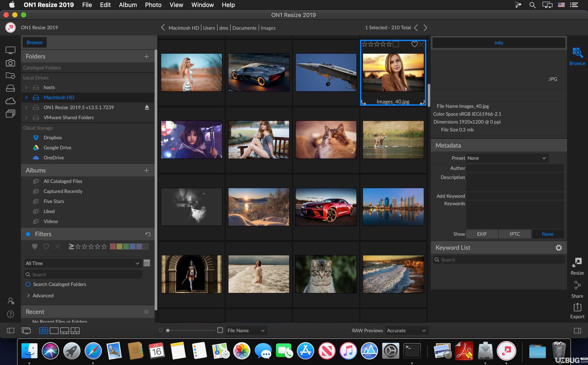Select the camera capture icon
This screenshot has width=588, height=365.
pos(10,63)
